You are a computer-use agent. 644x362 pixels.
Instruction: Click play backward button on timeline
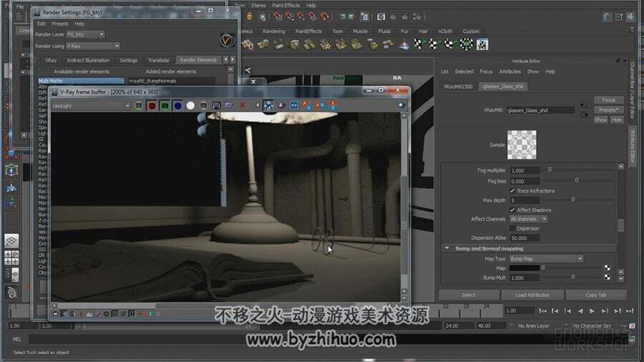point(580,311)
